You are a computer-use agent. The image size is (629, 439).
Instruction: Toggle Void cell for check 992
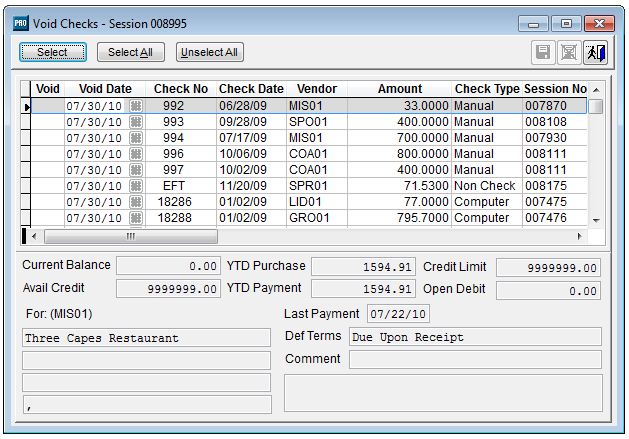(48, 106)
